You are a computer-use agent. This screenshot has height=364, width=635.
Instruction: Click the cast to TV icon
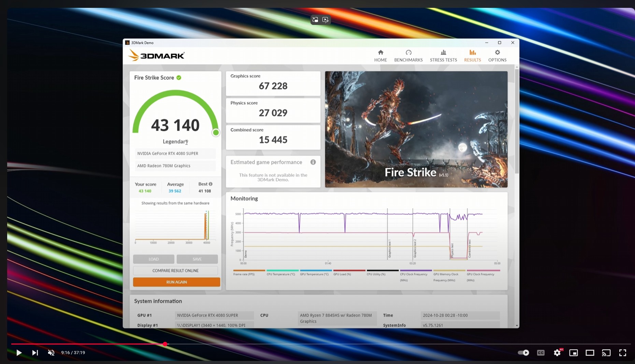[x=606, y=353]
